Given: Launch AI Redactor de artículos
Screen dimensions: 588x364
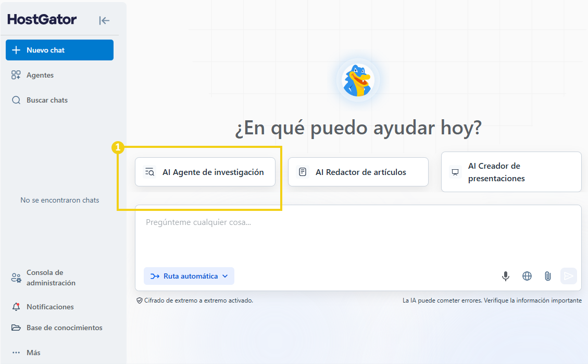Looking at the screenshot, I should pos(358,172).
